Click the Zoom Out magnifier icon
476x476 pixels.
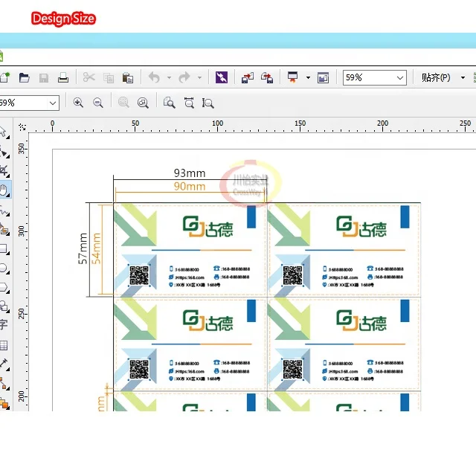pos(97,103)
